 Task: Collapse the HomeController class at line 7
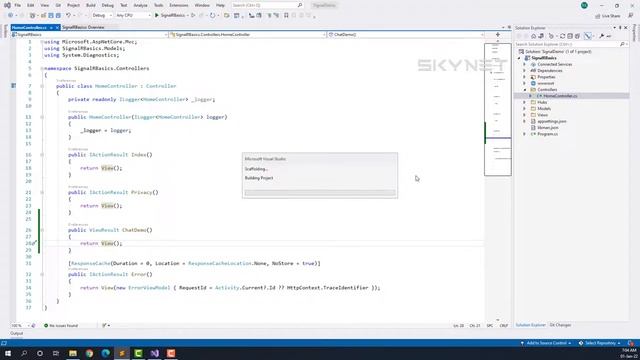coord(42,86)
